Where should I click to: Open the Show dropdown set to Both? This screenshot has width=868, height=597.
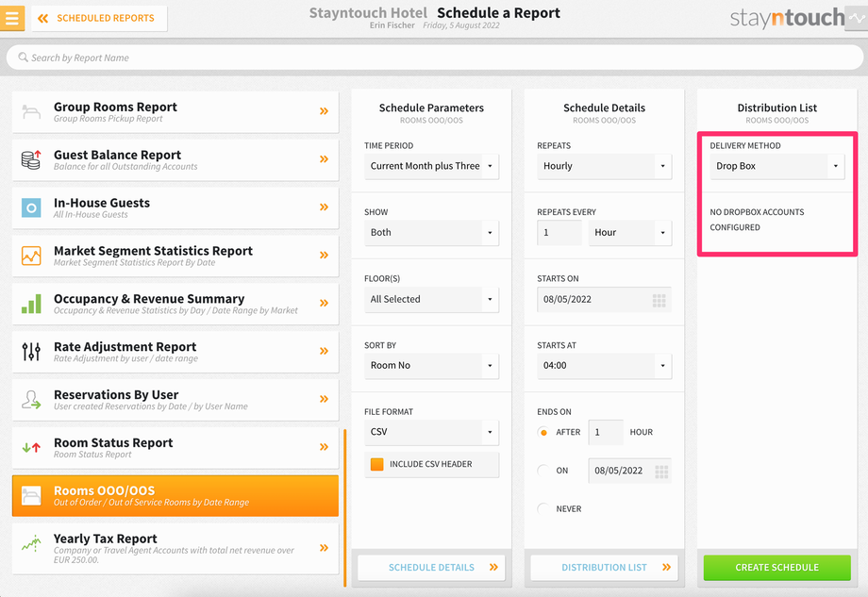431,232
